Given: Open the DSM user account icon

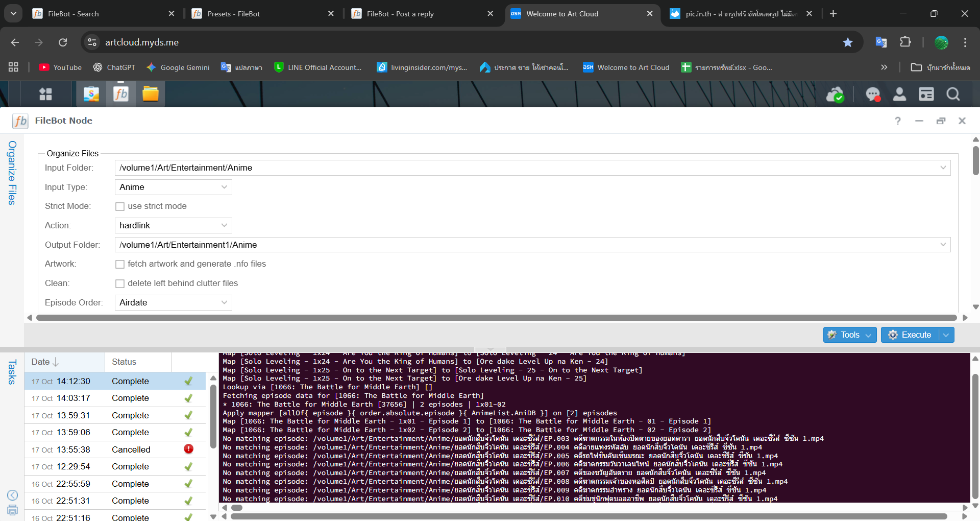Looking at the screenshot, I should tap(899, 94).
